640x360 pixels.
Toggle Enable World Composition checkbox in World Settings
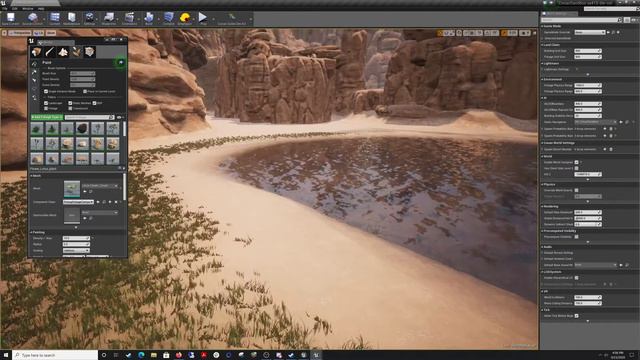(x=576, y=162)
